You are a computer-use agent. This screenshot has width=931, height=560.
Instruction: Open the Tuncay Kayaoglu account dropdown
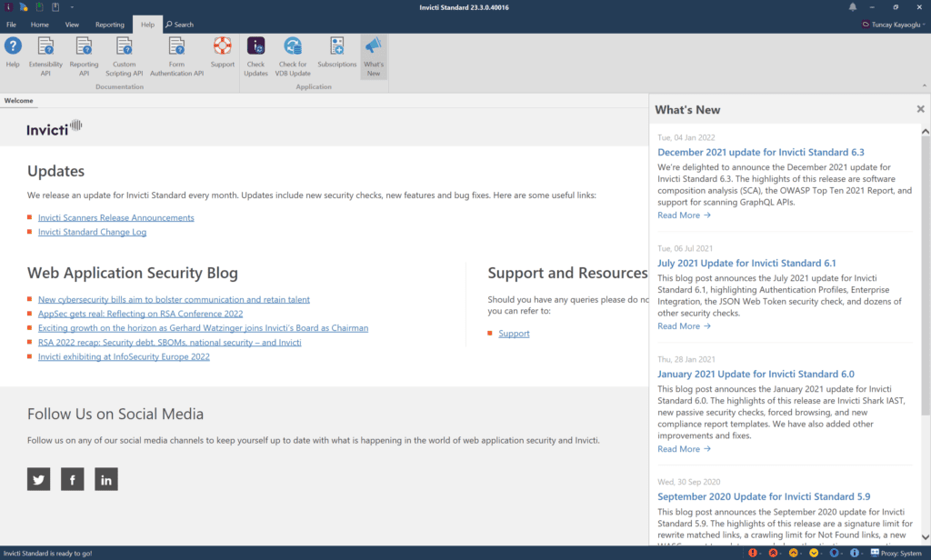pyautogui.click(x=894, y=25)
